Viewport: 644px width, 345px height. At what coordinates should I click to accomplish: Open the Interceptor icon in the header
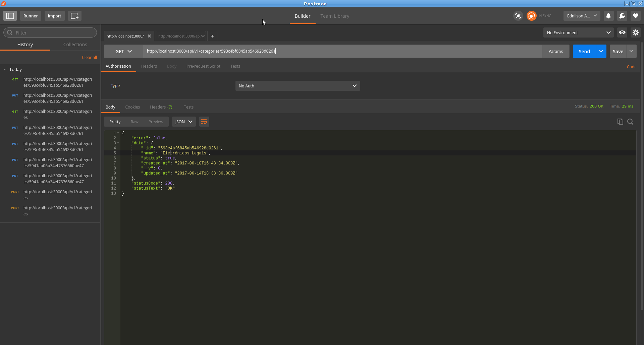point(518,16)
